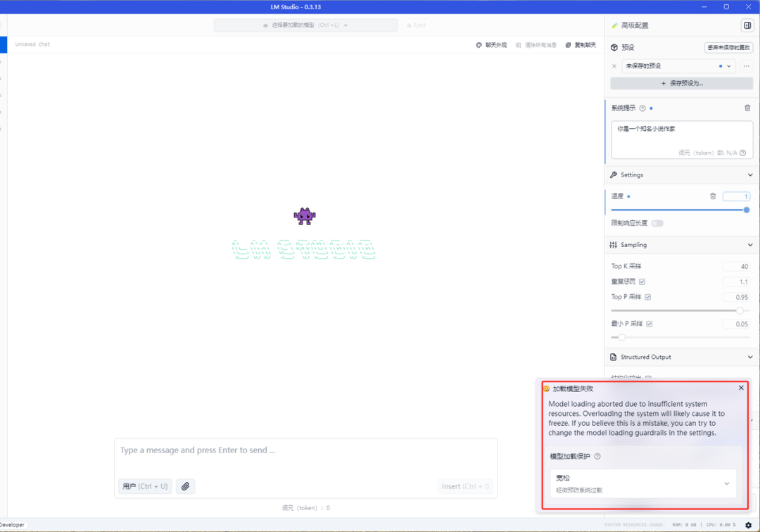Toggle the 限制响应长度 switch

[x=657, y=223]
